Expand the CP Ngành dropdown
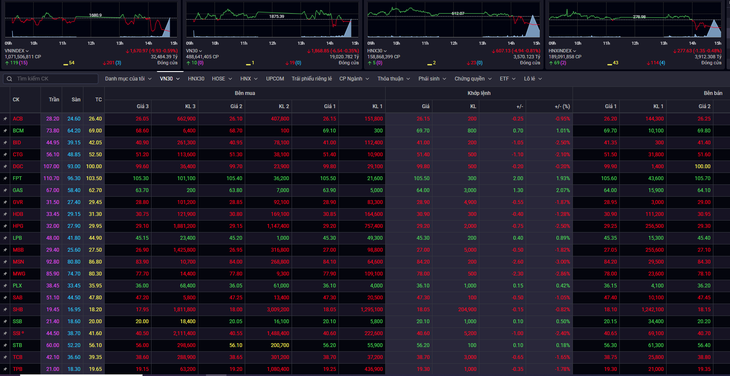The width and height of the screenshot is (730, 376). (354, 79)
